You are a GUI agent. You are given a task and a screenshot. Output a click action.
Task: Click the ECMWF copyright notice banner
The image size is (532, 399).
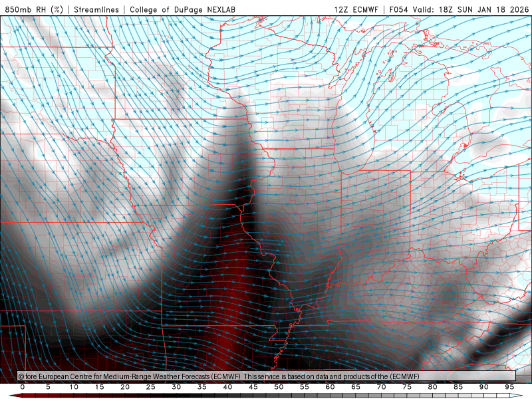267,376
